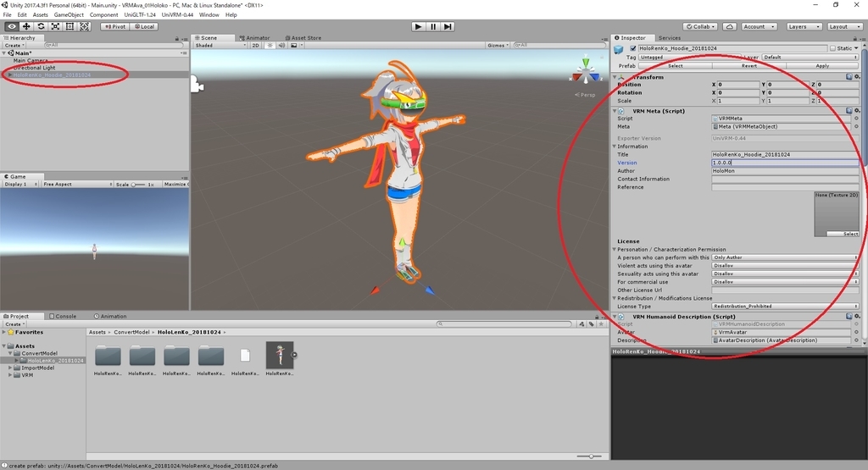This screenshot has height=470, width=868.
Task: Click the Favorites star save-search icon
Action: 601,324
